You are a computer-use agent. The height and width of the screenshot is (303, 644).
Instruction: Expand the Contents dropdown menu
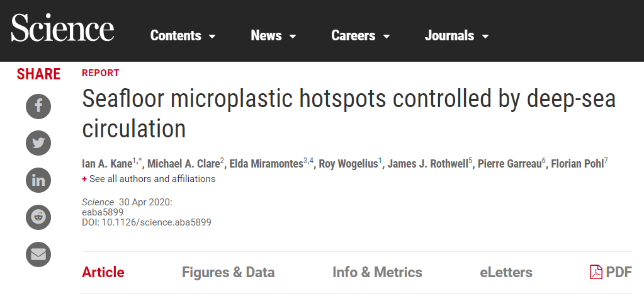[183, 36]
